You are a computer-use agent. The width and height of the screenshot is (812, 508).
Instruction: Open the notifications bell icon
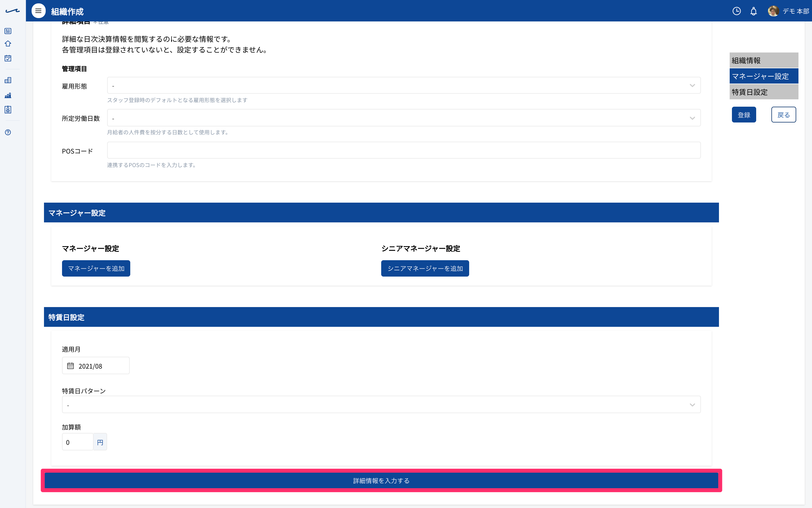(x=754, y=11)
